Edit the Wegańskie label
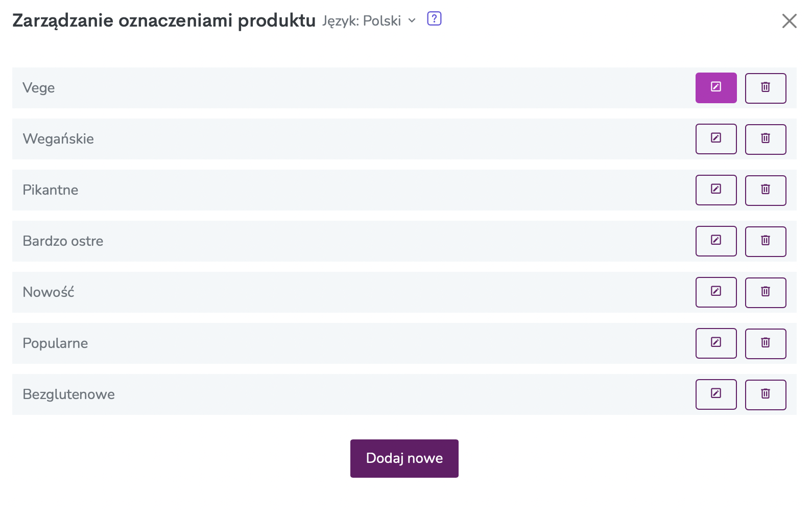This screenshot has height=514, width=812. pyautogui.click(x=716, y=139)
